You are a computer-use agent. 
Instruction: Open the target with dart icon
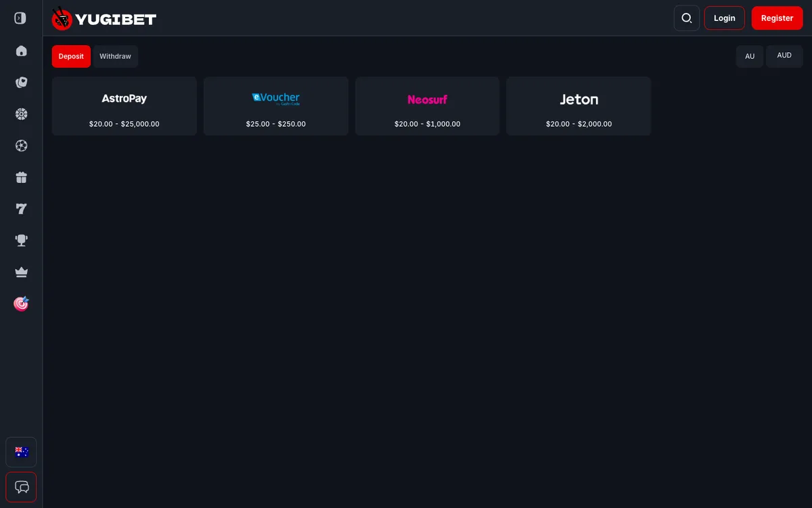tap(21, 303)
